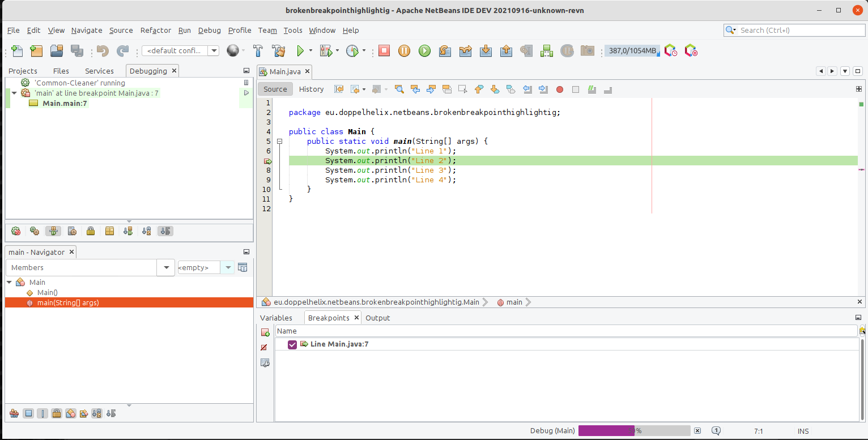Click the Step Over icon
868x440 pixels.
[445, 51]
